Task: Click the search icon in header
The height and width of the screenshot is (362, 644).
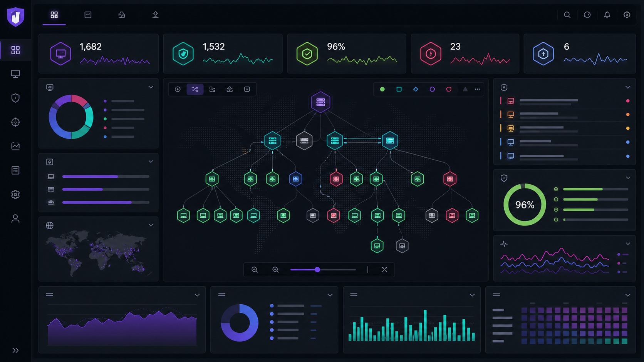Action: click(x=567, y=15)
